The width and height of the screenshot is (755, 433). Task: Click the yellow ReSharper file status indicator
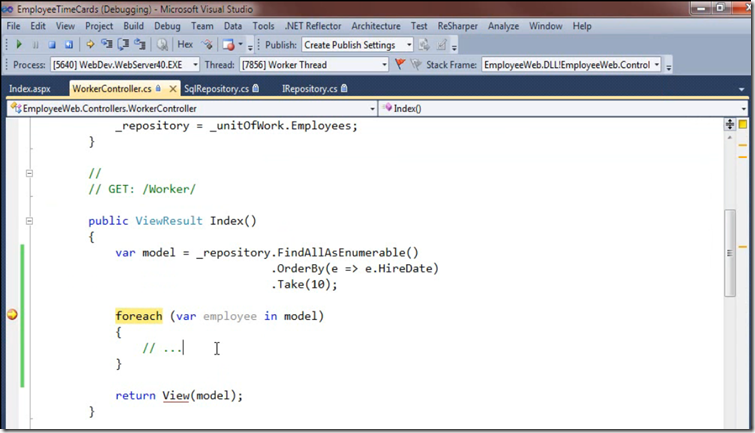743,124
